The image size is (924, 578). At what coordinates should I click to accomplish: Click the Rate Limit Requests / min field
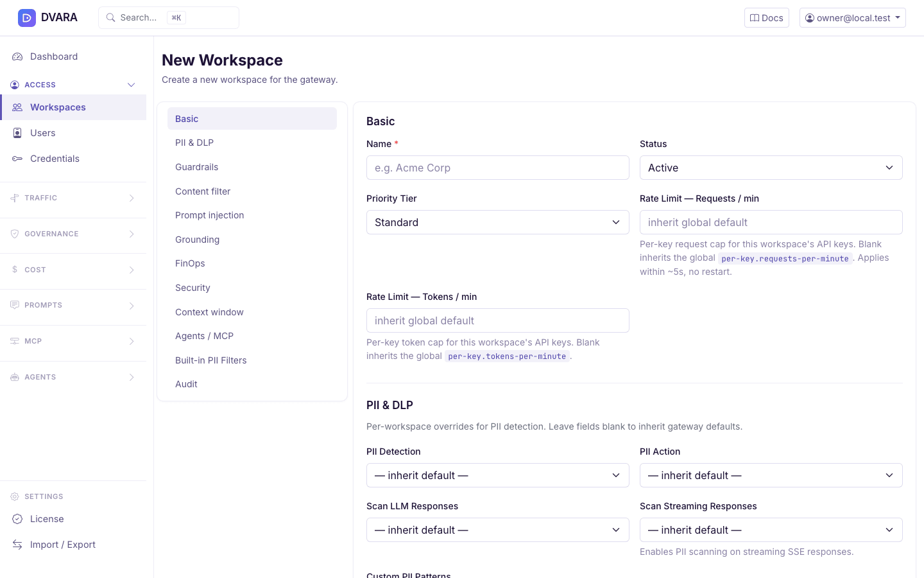click(x=771, y=222)
